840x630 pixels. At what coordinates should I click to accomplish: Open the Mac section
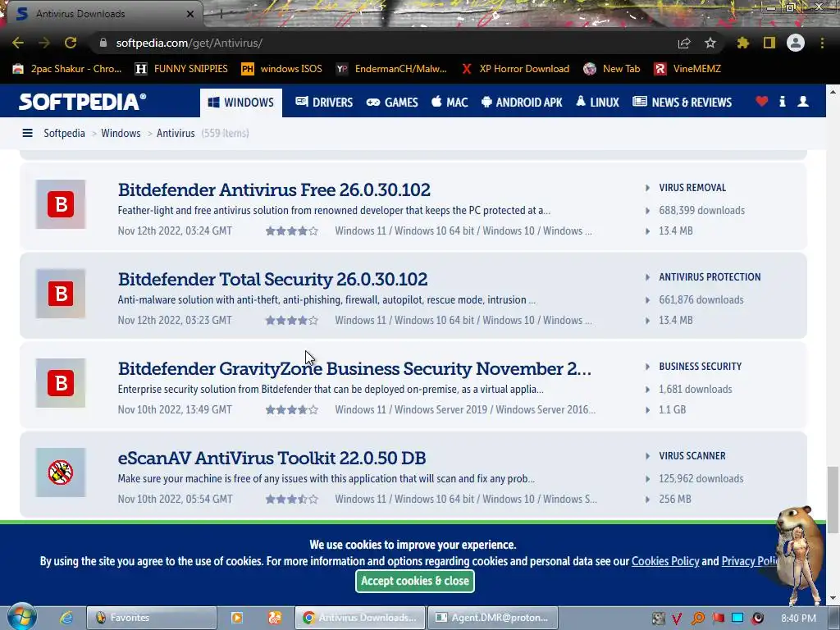click(x=450, y=103)
